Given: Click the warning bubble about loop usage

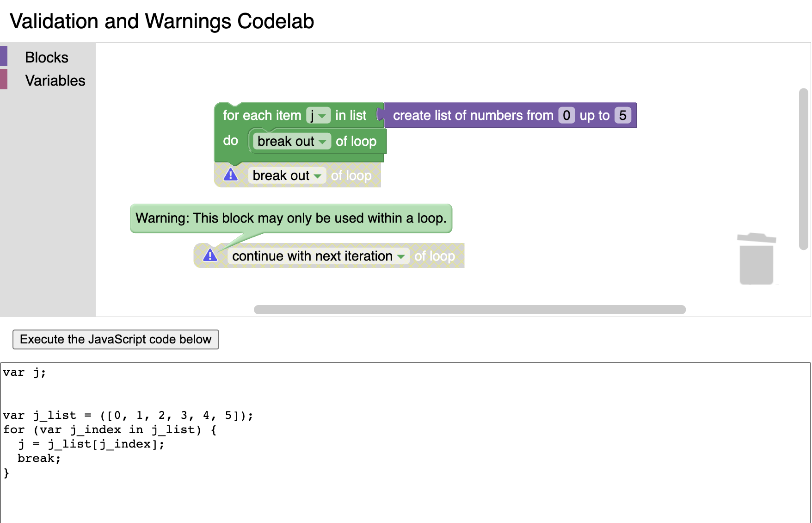Looking at the screenshot, I should pyautogui.click(x=291, y=218).
